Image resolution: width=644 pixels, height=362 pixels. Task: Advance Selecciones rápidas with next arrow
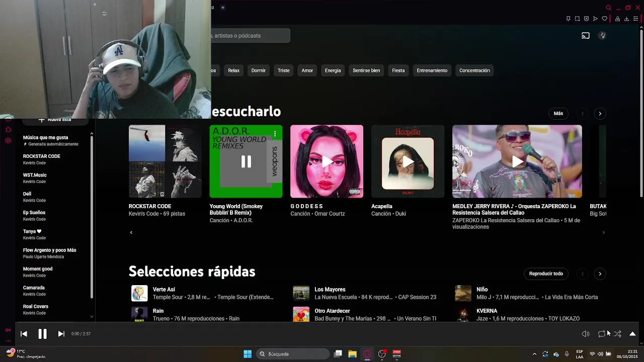[x=600, y=274]
